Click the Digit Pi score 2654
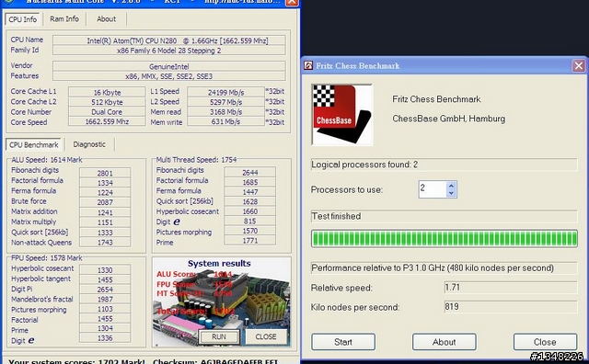Image resolution: width=589 pixels, height=364 pixels. point(105,290)
